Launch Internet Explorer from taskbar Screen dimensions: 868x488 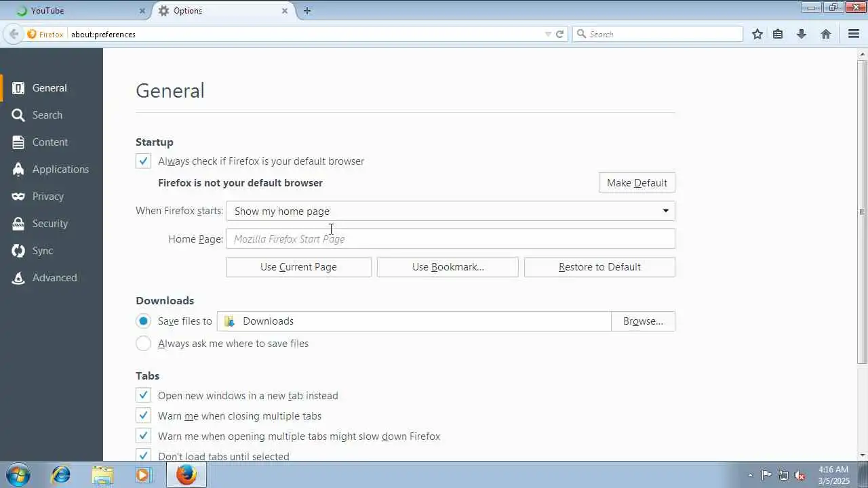point(60,474)
